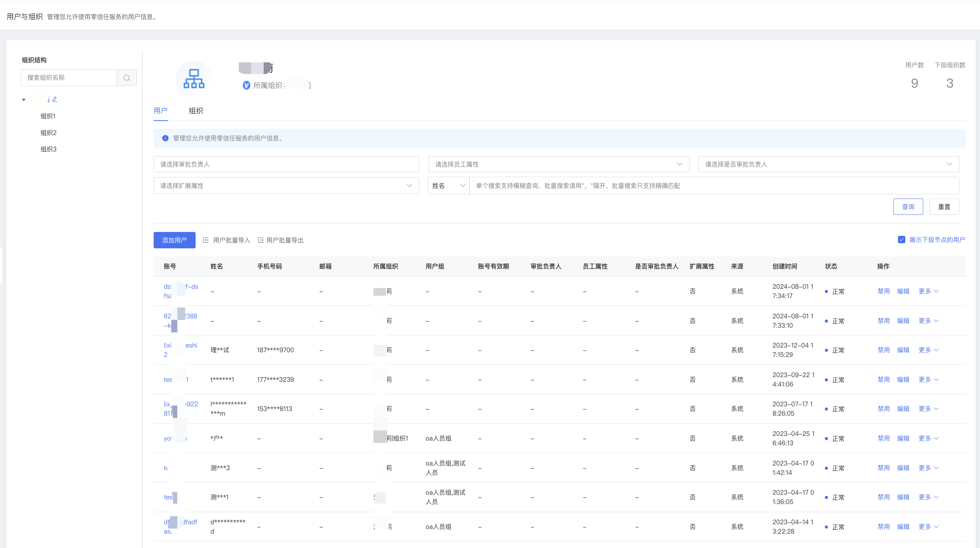Click 编辑 for the 2023-04-14 row

903,527
